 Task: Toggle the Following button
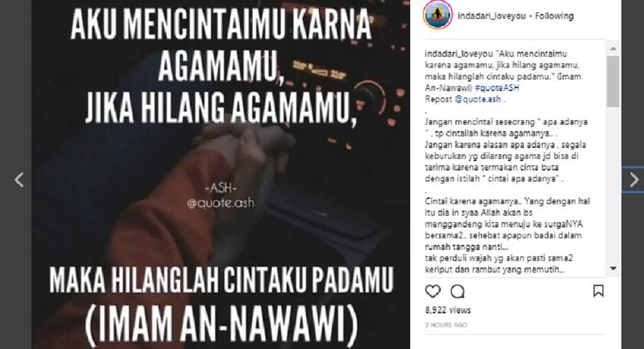[554, 16]
